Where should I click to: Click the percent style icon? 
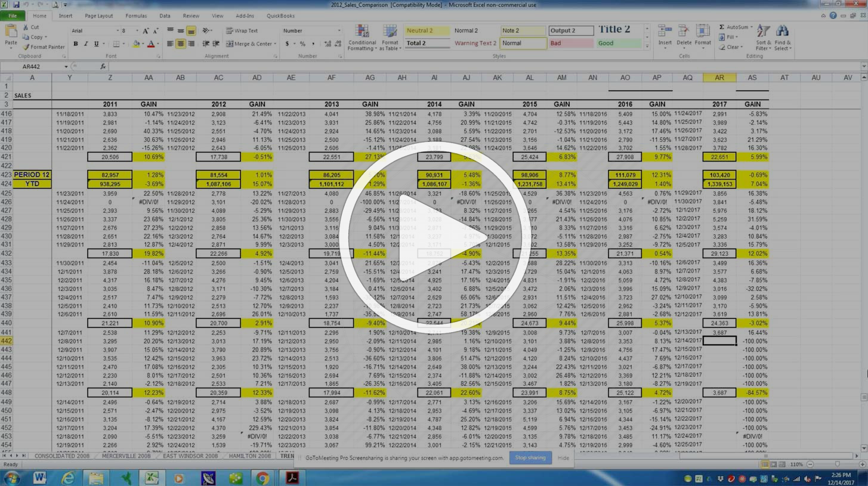point(302,44)
